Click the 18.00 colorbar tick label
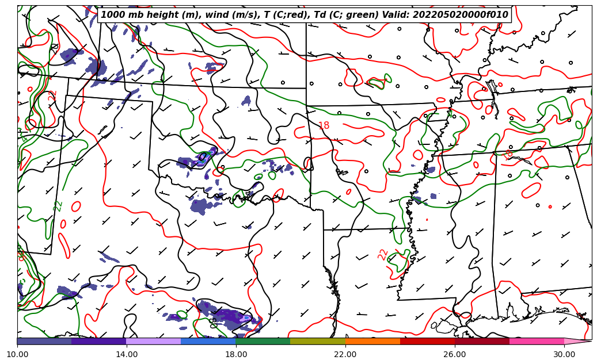The image size is (597, 364). pos(235,354)
